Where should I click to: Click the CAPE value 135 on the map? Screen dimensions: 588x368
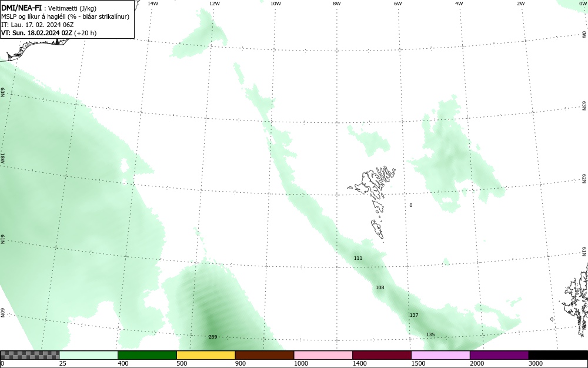tap(430, 334)
